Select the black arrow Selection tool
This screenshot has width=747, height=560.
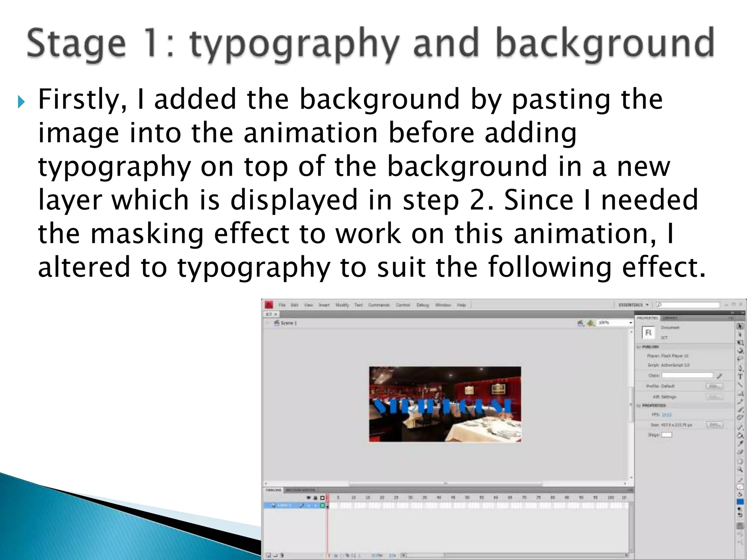pos(740,326)
